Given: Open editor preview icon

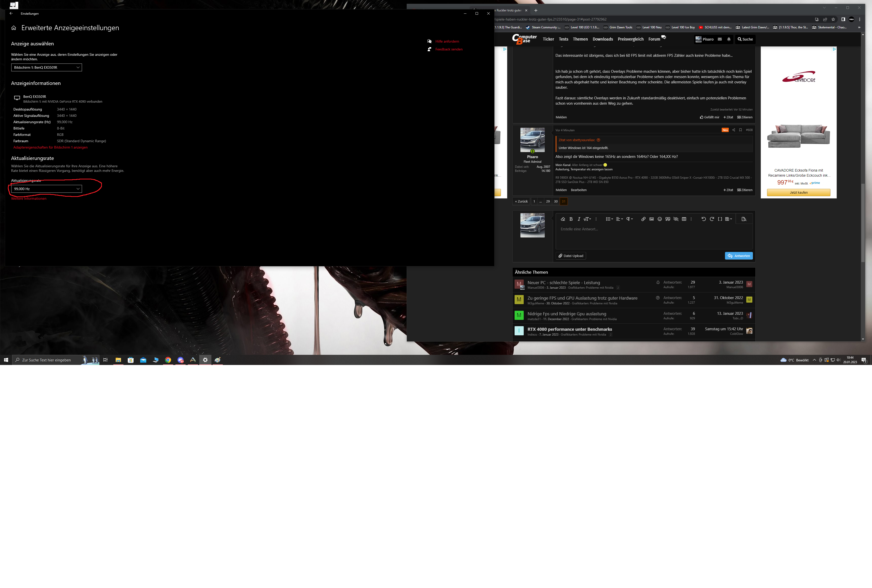Looking at the screenshot, I should click(x=744, y=219).
